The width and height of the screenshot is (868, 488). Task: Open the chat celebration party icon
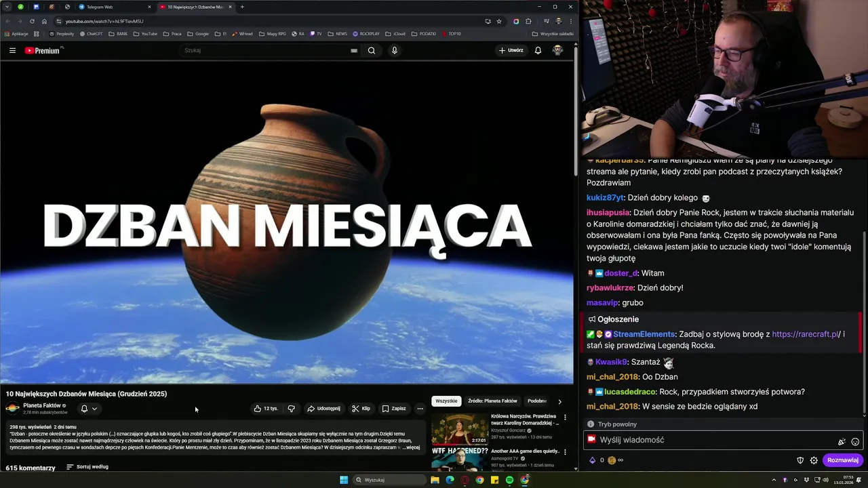point(842,441)
